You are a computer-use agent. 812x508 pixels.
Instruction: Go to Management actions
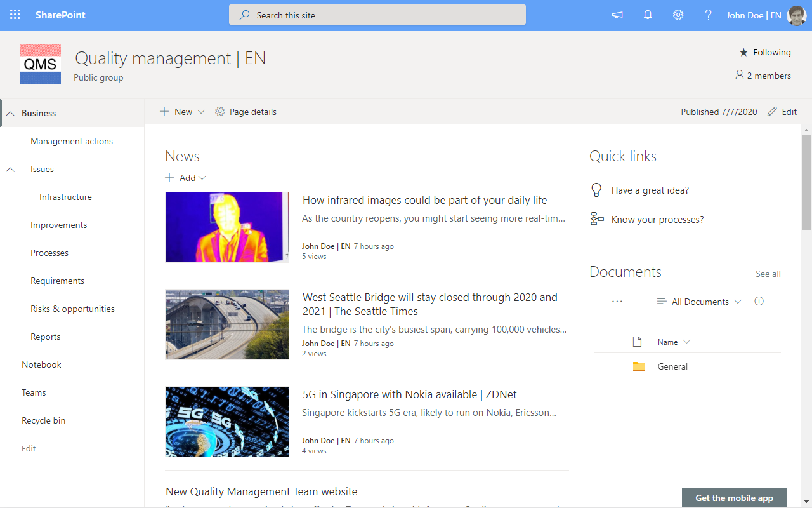72,141
